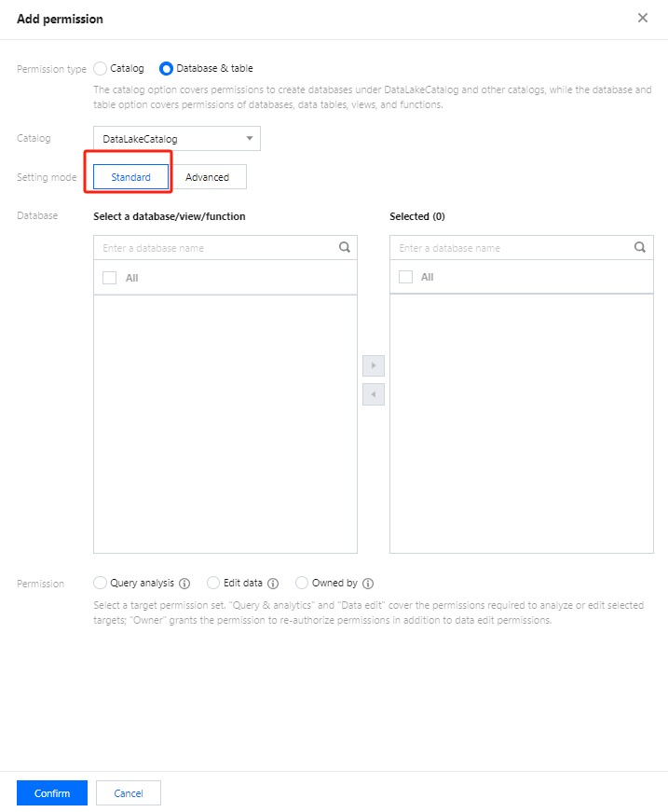This screenshot has height=812, width=668.
Task: Choose the Edit data permission
Action: click(213, 583)
